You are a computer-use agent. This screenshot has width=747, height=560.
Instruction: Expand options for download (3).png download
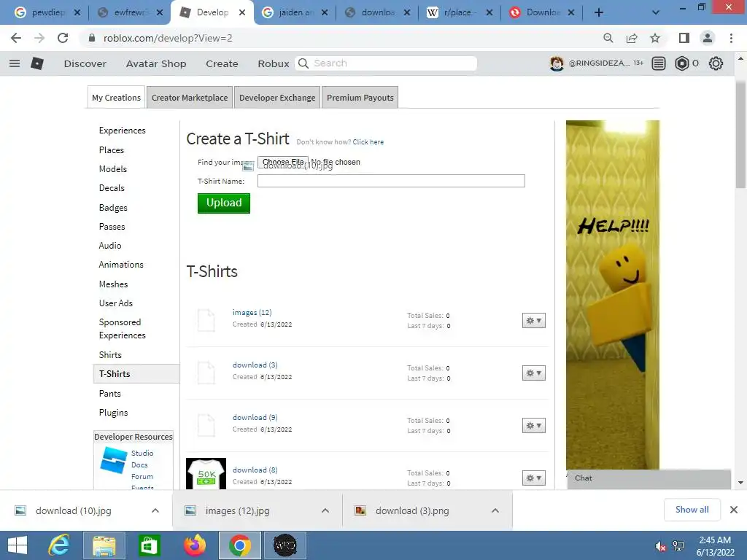pos(495,510)
